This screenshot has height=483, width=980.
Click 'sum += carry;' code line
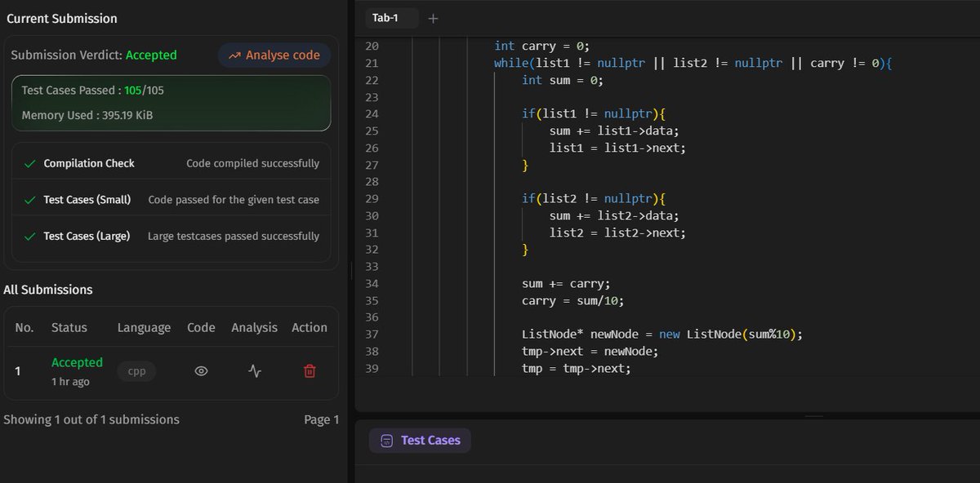click(566, 284)
